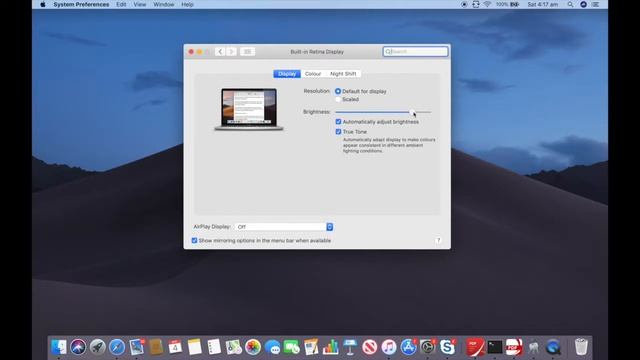The width and height of the screenshot is (640, 360).
Task: Click the help question mark button
Action: pyautogui.click(x=438, y=240)
